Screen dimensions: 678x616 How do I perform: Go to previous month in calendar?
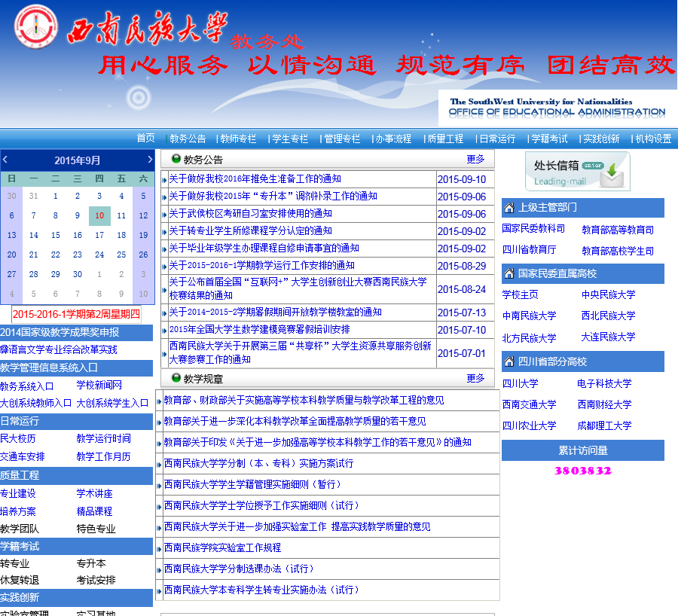[5, 160]
